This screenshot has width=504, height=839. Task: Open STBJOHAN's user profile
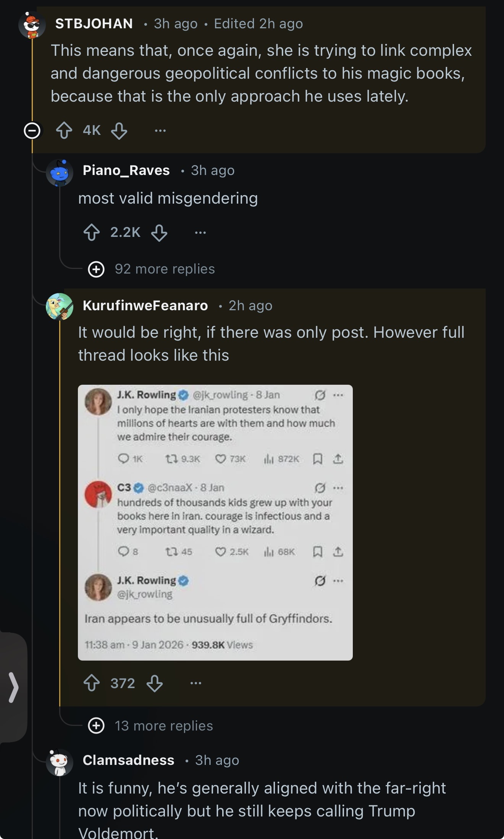94,24
